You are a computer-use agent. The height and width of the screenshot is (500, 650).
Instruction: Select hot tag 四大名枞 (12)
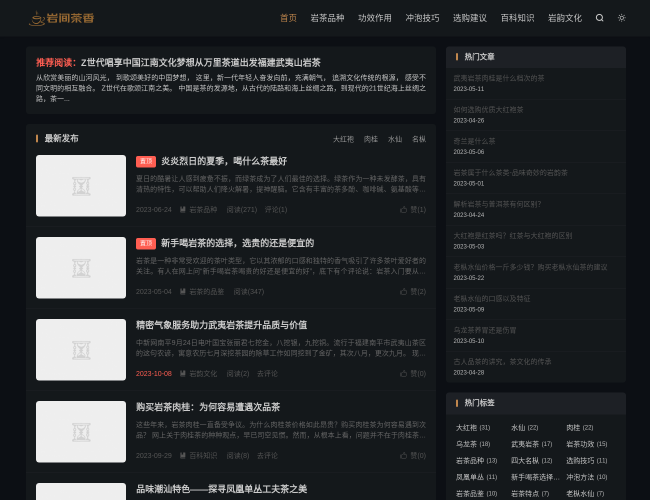(x=531, y=461)
